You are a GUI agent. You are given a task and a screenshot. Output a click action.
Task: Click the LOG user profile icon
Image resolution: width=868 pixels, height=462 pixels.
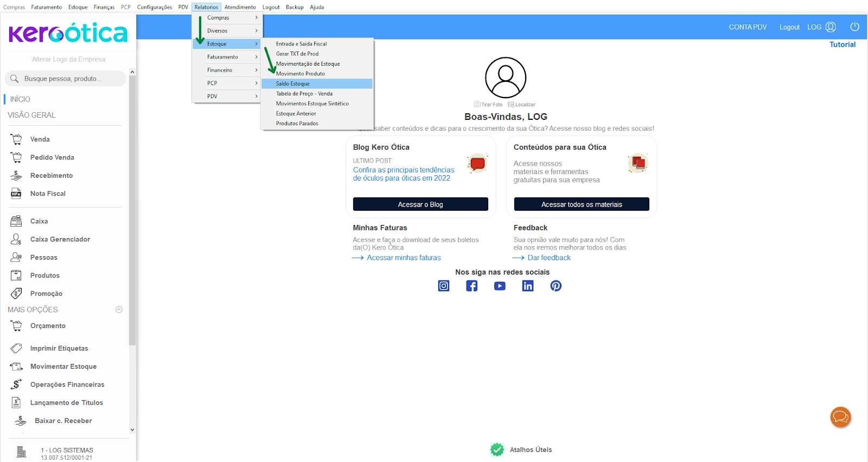click(831, 27)
